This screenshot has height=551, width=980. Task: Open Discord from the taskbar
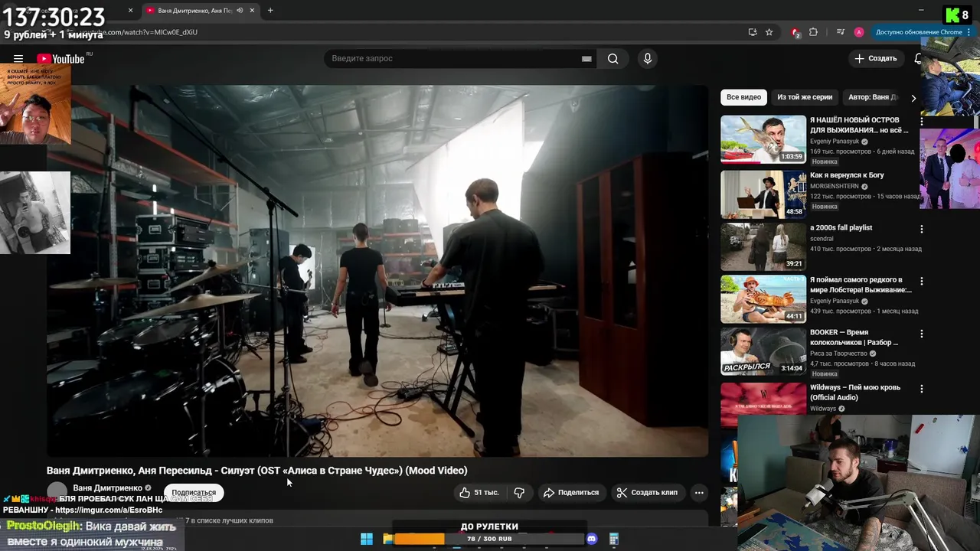[591, 539]
